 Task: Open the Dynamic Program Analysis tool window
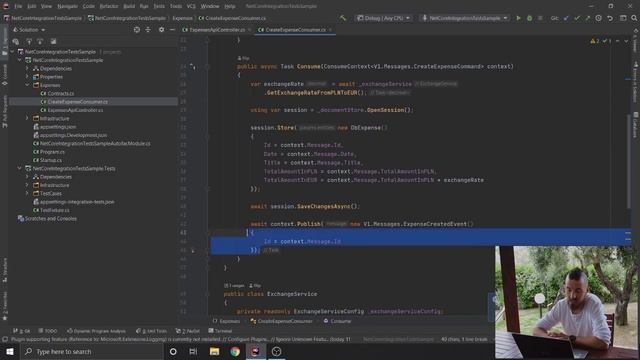[96, 331]
